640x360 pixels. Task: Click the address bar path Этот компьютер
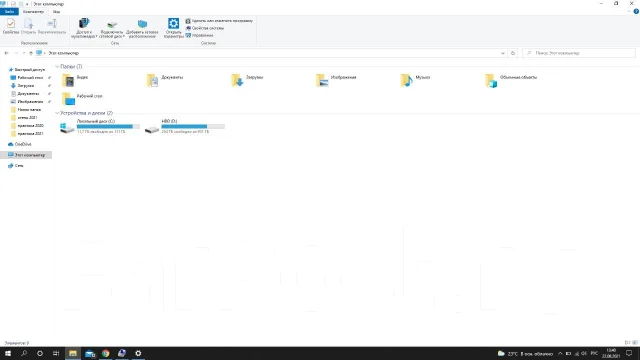tap(64, 53)
